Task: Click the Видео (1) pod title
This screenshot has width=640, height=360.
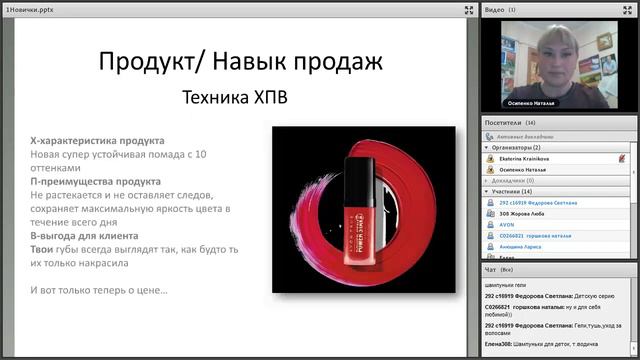Action: click(500, 10)
